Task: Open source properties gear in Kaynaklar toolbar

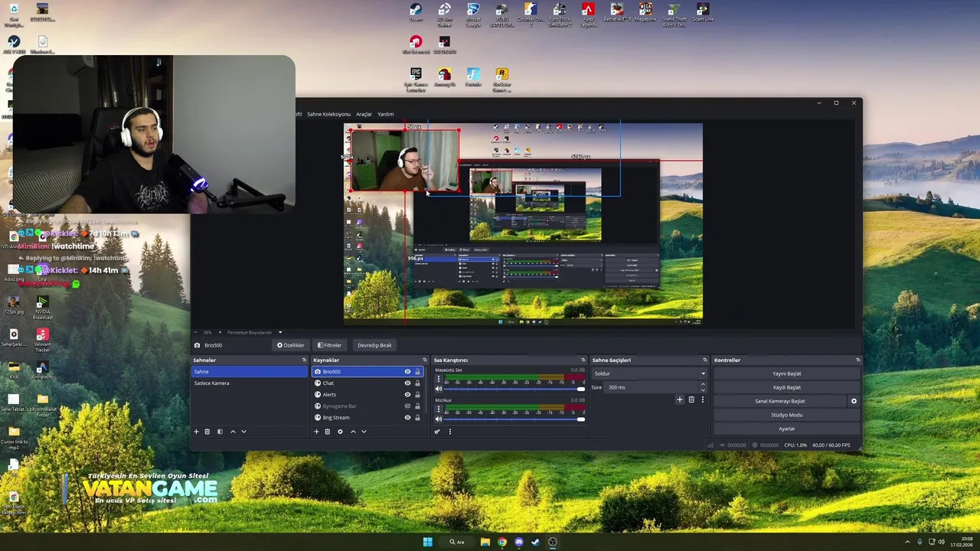Action: point(340,432)
